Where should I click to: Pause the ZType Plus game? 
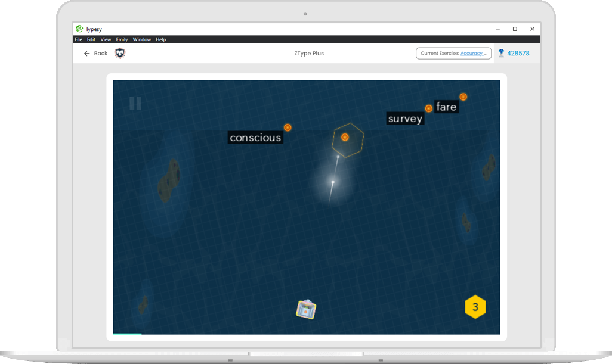[x=135, y=104]
